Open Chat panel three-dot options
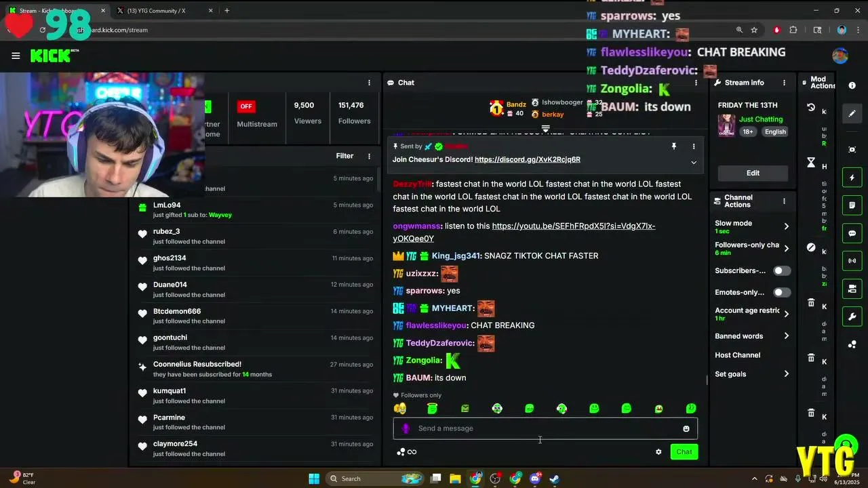Image resolution: width=868 pixels, height=488 pixels. 696,83
